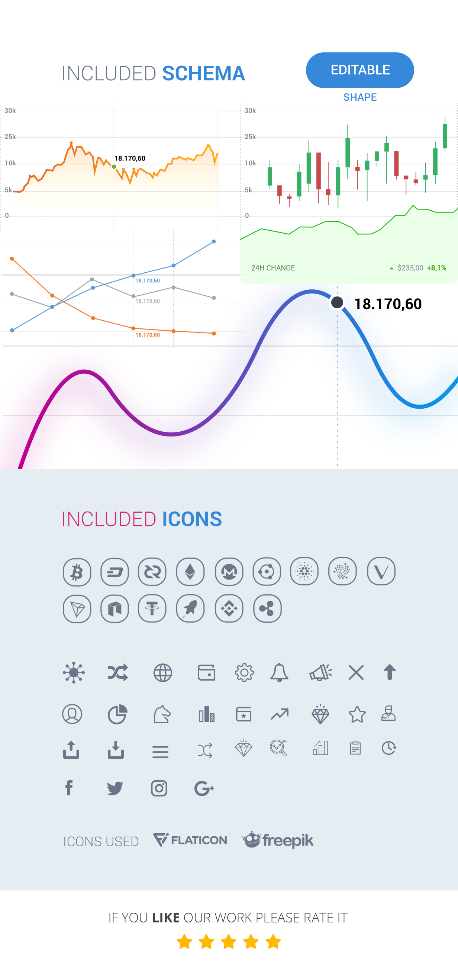
Task: Select the Tether coin icon
Action: click(152, 608)
